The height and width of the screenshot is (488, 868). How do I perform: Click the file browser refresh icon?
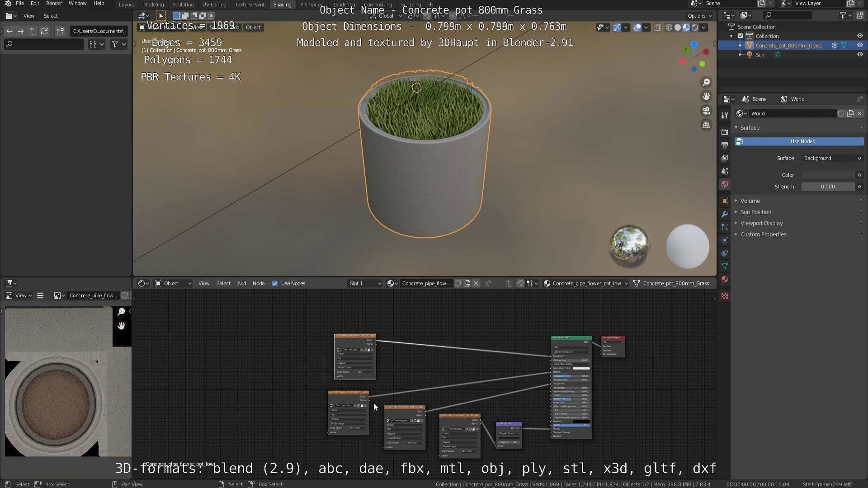click(x=44, y=31)
